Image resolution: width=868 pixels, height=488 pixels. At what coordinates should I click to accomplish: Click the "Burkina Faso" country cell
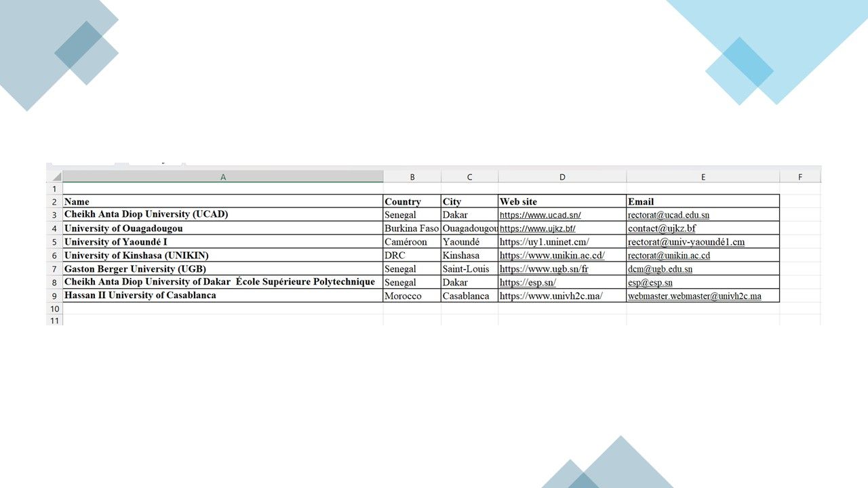pyautogui.click(x=412, y=228)
